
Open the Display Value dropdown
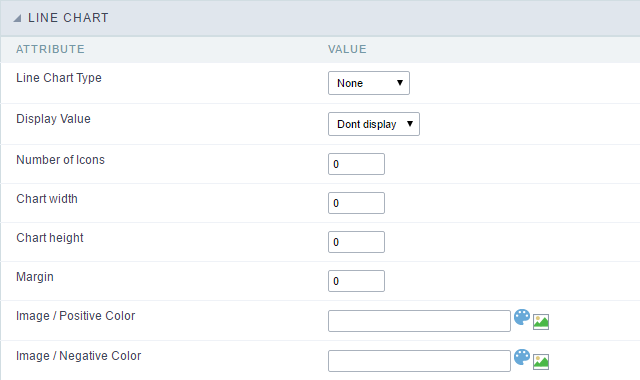(x=373, y=124)
